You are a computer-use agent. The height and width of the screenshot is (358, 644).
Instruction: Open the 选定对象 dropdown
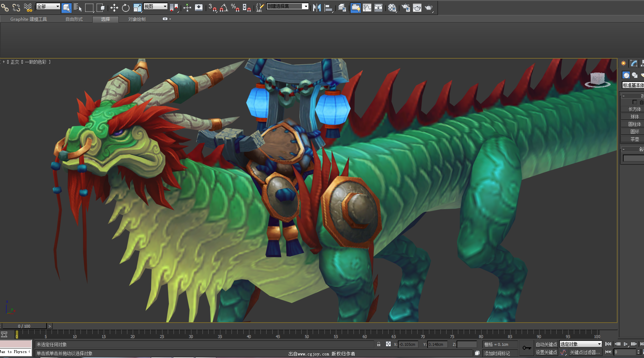[581, 344]
